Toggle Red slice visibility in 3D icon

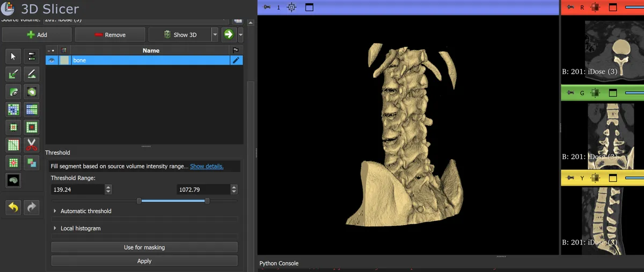(x=595, y=8)
